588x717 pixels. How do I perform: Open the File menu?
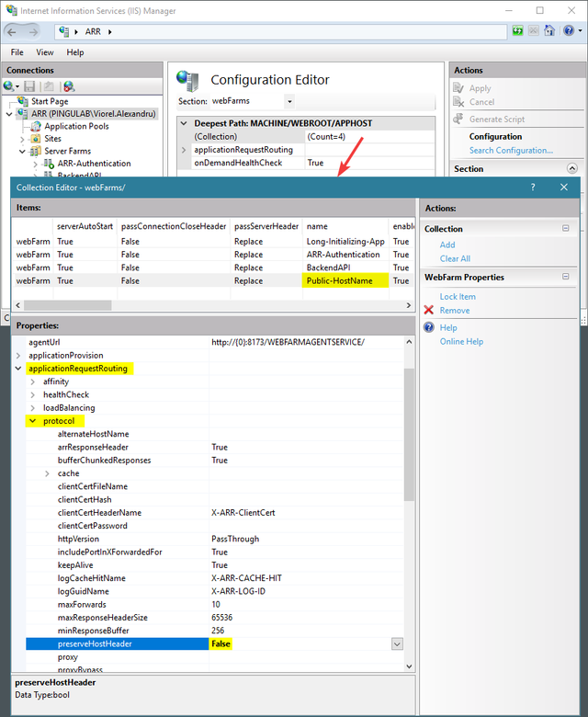point(17,52)
